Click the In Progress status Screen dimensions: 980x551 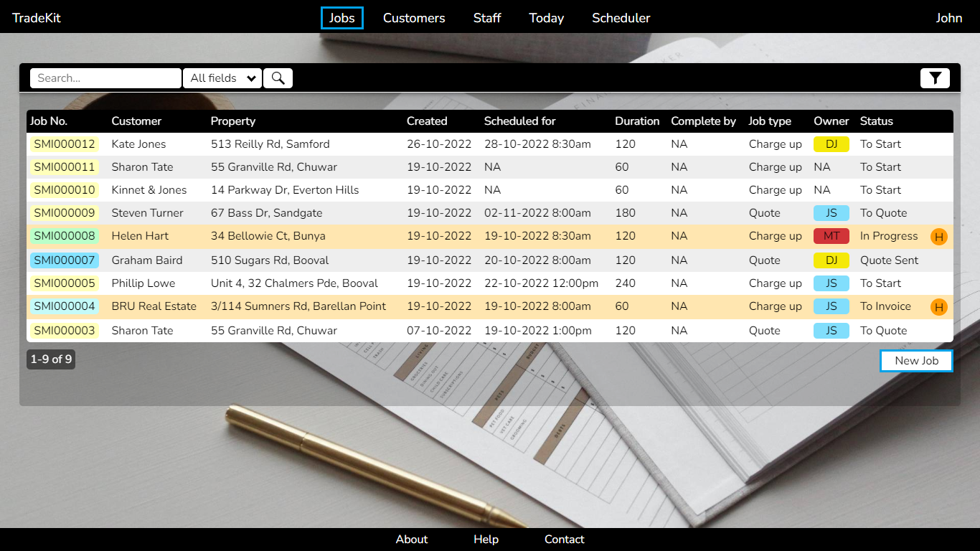[x=889, y=236]
